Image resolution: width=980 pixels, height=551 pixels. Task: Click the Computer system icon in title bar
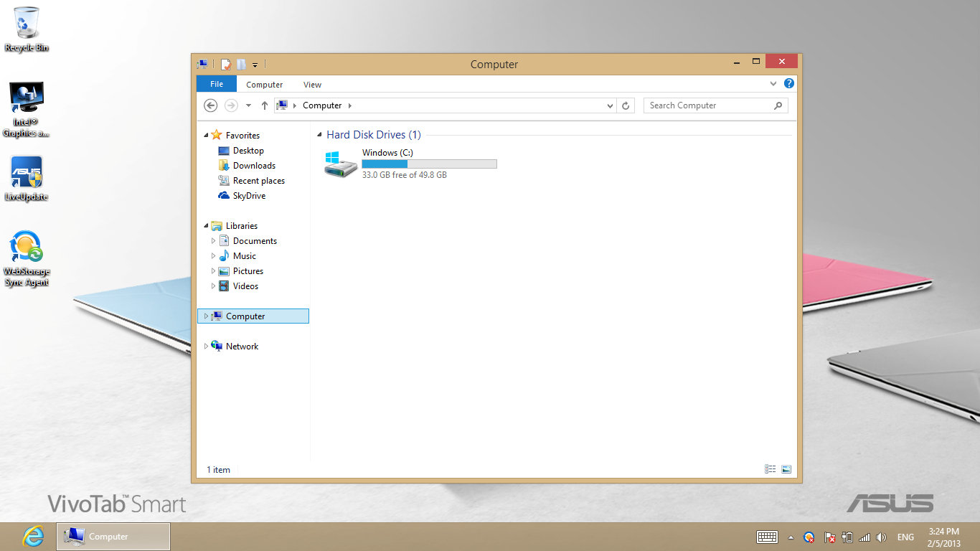pyautogui.click(x=202, y=65)
